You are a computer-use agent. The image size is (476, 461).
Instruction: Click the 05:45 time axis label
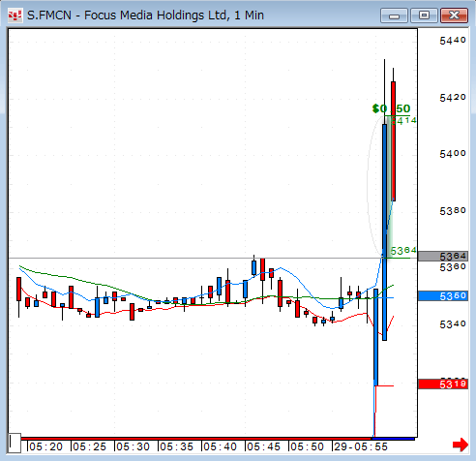click(263, 446)
